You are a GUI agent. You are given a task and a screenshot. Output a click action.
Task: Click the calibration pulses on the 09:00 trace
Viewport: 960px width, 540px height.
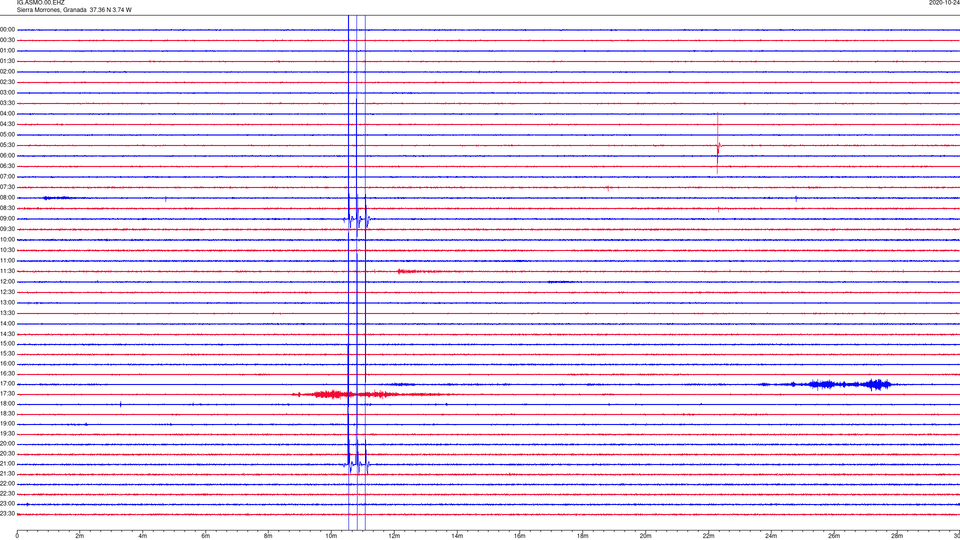pyautogui.click(x=357, y=219)
